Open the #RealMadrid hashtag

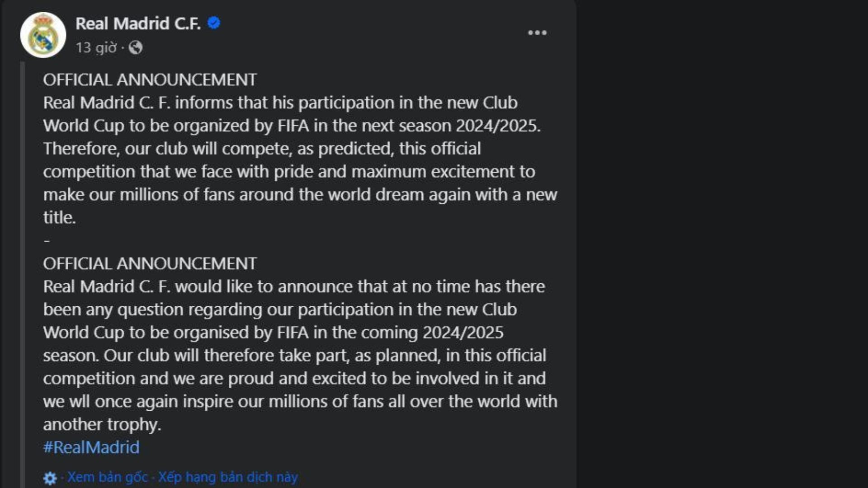(x=91, y=447)
